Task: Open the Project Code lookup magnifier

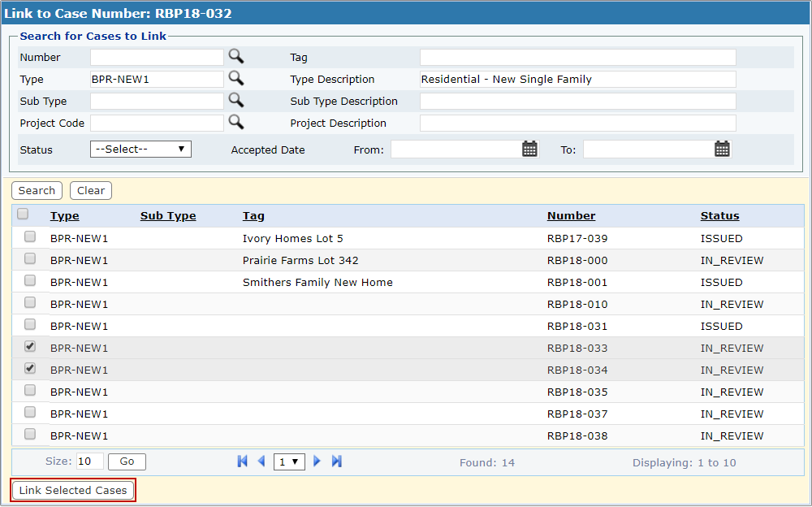Action: coord(235,123)
